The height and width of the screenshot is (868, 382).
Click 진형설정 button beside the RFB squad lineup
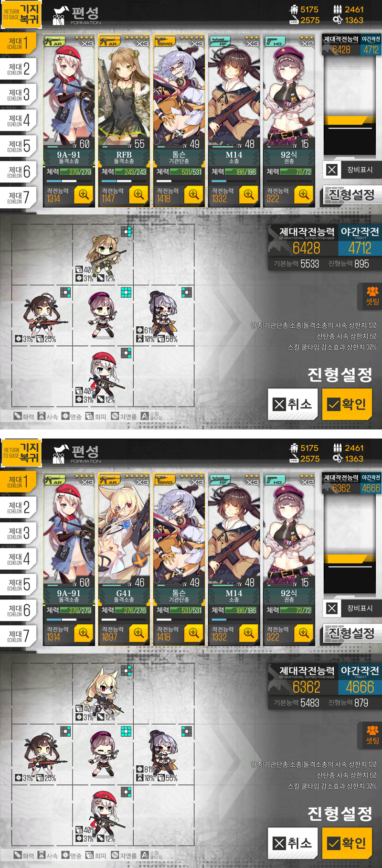(x=352, y=194)
